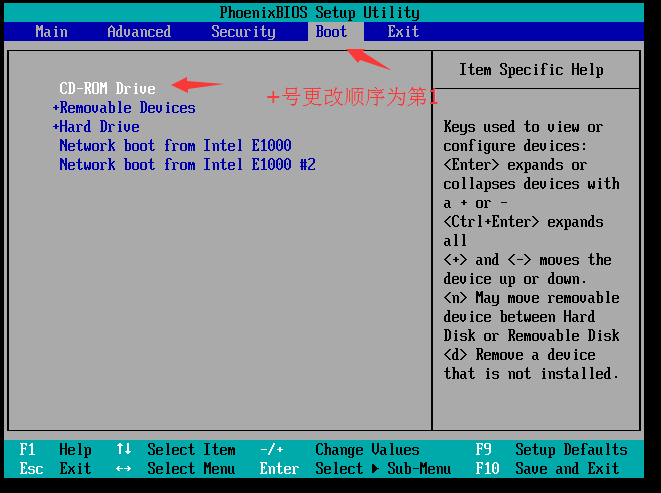
Task: Select Network boot from Intel E1000 #2
Action: tap(187, 164)
